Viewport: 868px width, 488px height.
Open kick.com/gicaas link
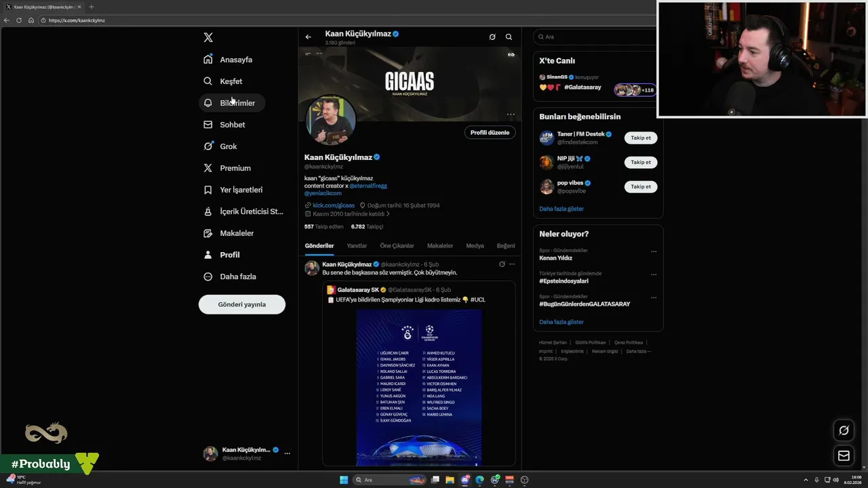click(334, 205)
